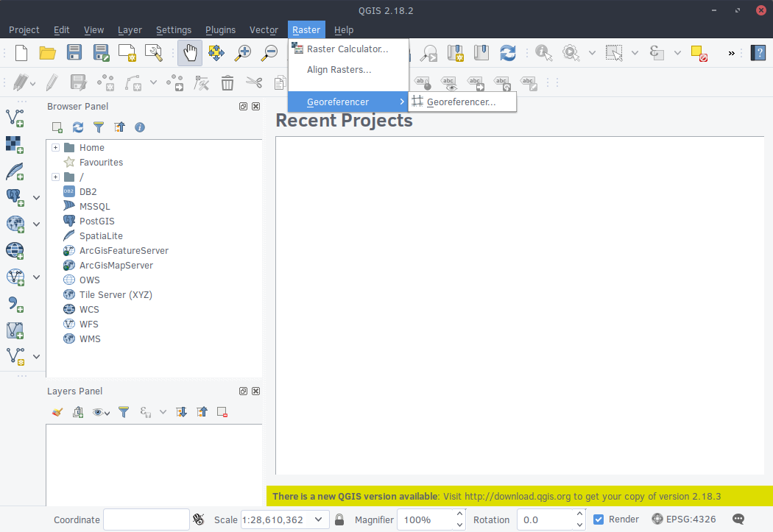Open the Vector menu

(264, 30)
